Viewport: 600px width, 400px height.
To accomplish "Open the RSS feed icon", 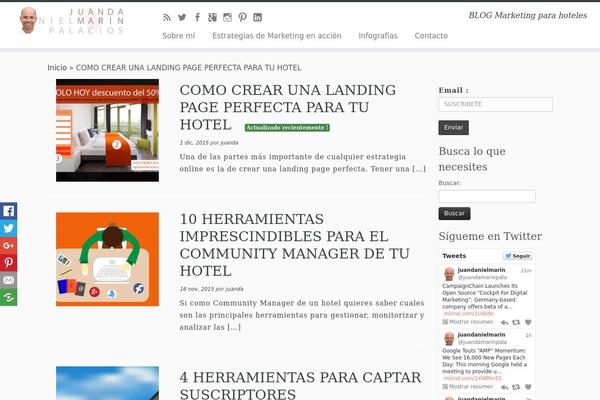I will click(167, 17).
